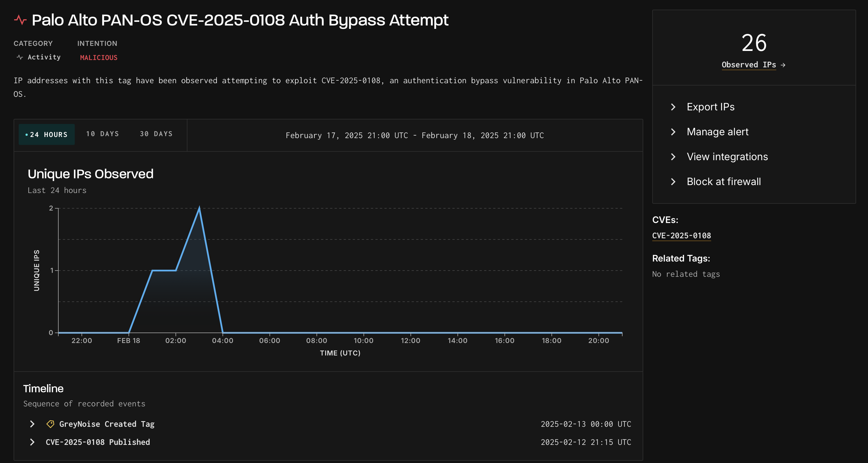Viewport: 868px width, 463px height.
Task: Expand the CVE-2025-0108 Published timeline entry
Action: (x=32, y=442)
